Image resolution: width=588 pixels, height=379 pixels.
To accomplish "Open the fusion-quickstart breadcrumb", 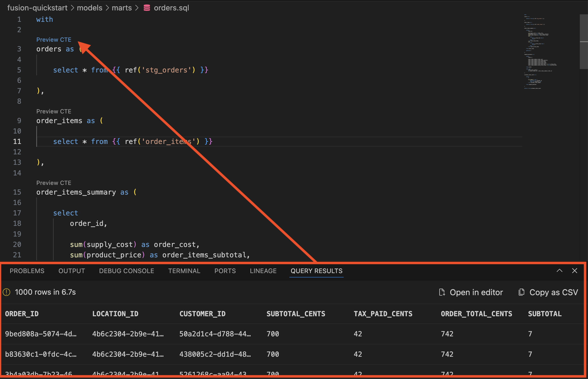I will (x=37, y=8).
